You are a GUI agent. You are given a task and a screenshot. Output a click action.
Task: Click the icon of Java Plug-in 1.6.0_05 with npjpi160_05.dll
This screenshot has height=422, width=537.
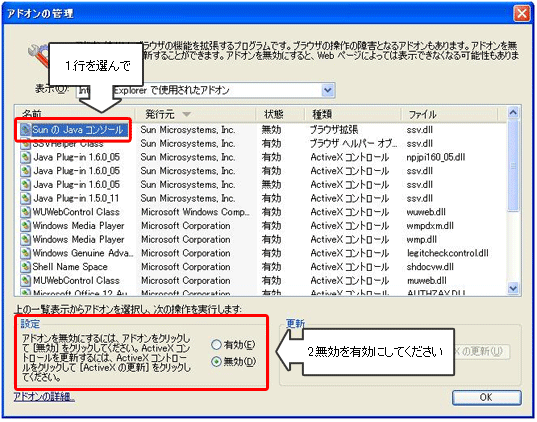click(25, 157)
